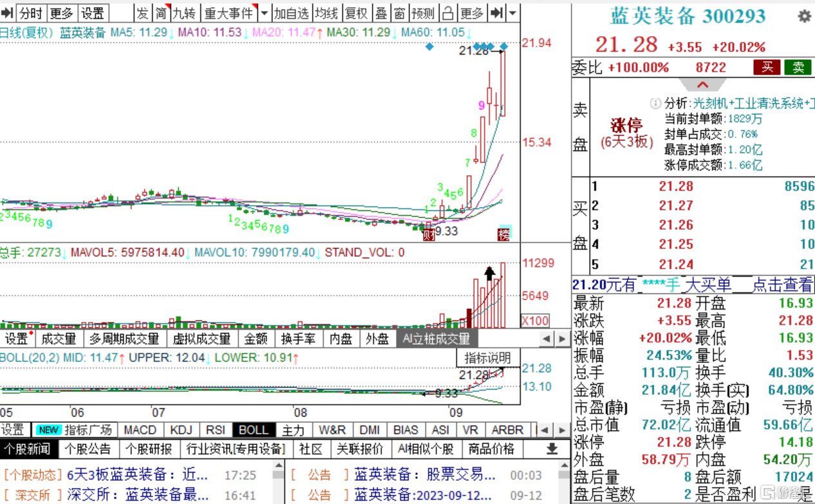Open the dropdown arrow at toolbar end

pos(512,12)
